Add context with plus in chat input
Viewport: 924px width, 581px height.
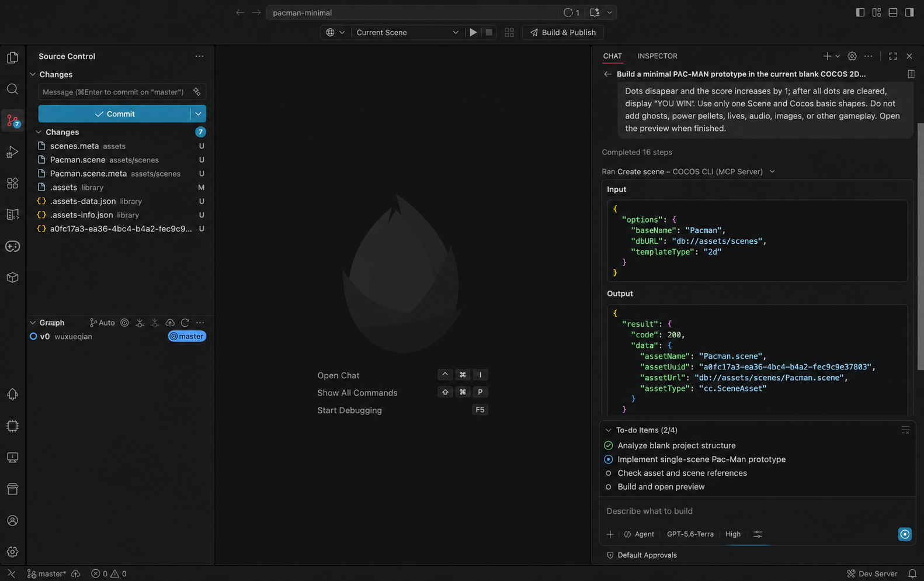(x=610, y=534)
